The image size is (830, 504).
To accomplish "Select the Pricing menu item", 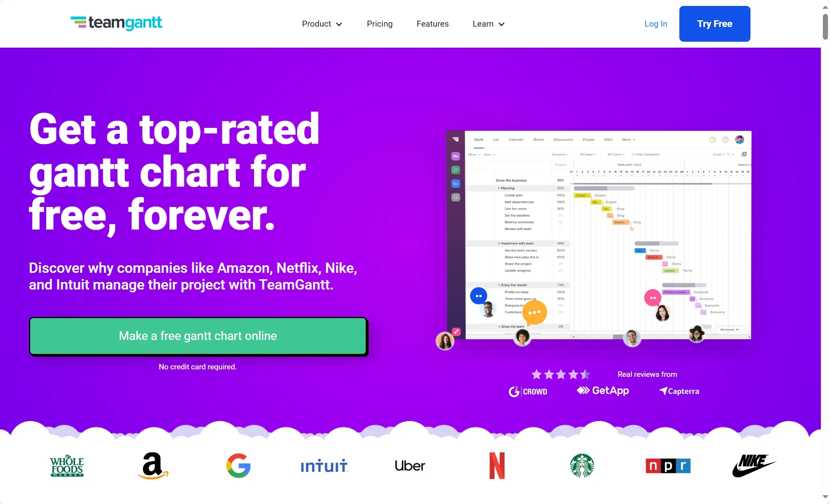I will [x=380, y=24].
